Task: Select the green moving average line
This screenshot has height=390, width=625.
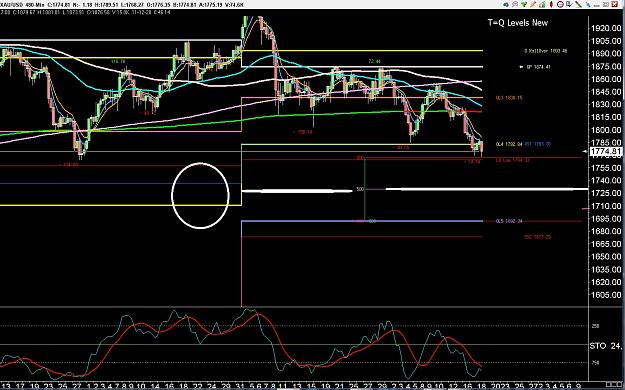Action: tap(319, 114)
